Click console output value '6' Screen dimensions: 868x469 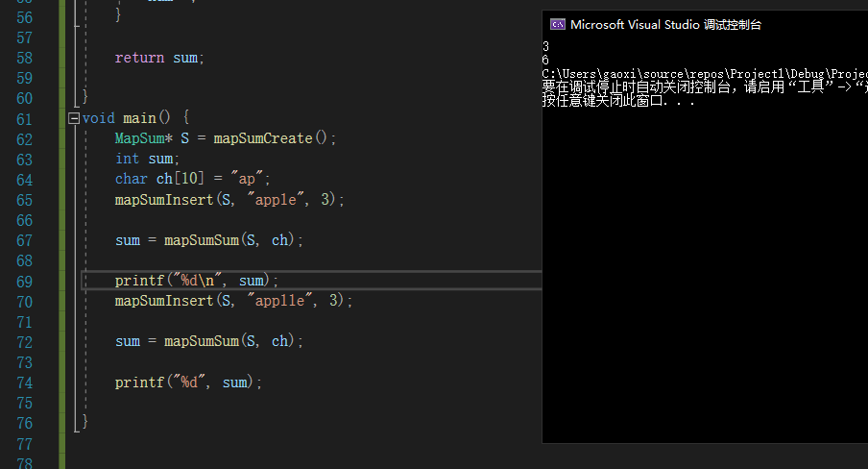[545, 60]
